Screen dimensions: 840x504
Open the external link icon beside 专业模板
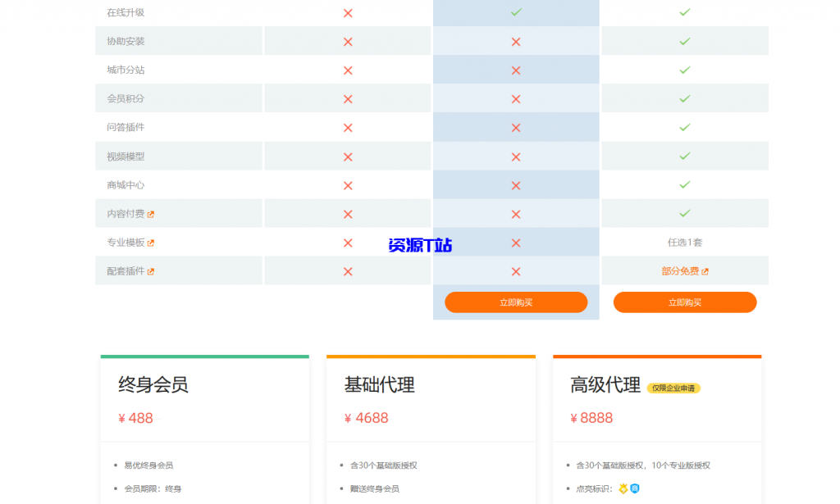pos(151,243)
